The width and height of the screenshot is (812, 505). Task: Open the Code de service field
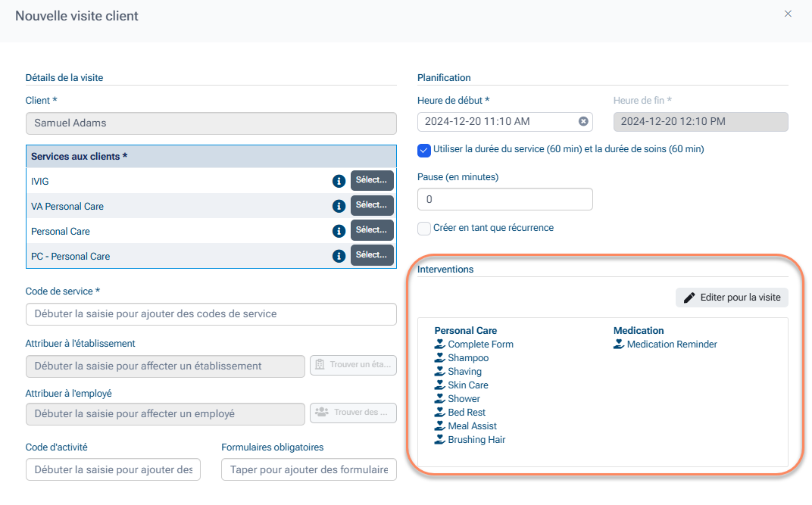(211, 314)
